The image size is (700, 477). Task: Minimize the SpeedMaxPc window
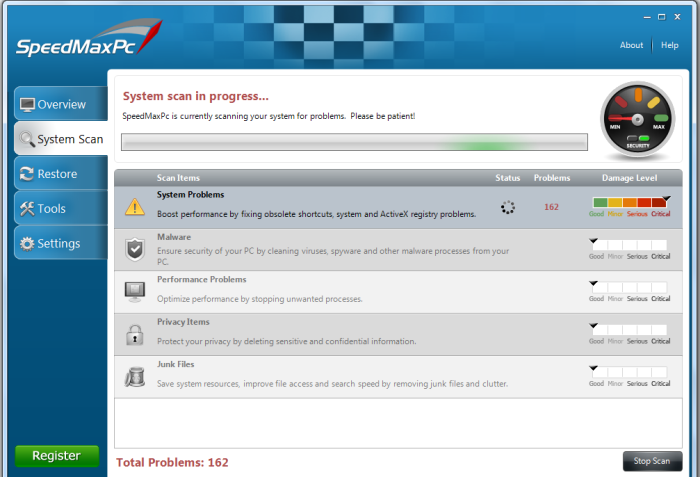click(x=647, y=17)
